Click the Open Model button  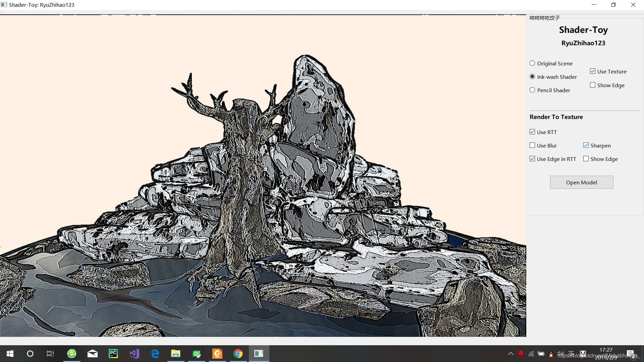click(581, 182)
